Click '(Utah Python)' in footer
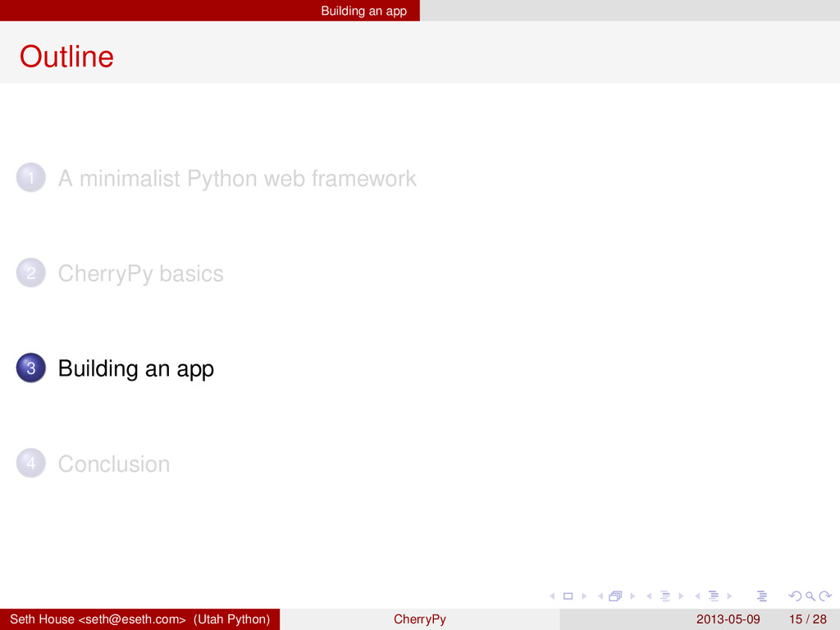Viewport: 840px width, 630px height. click(x=232, y=619)
